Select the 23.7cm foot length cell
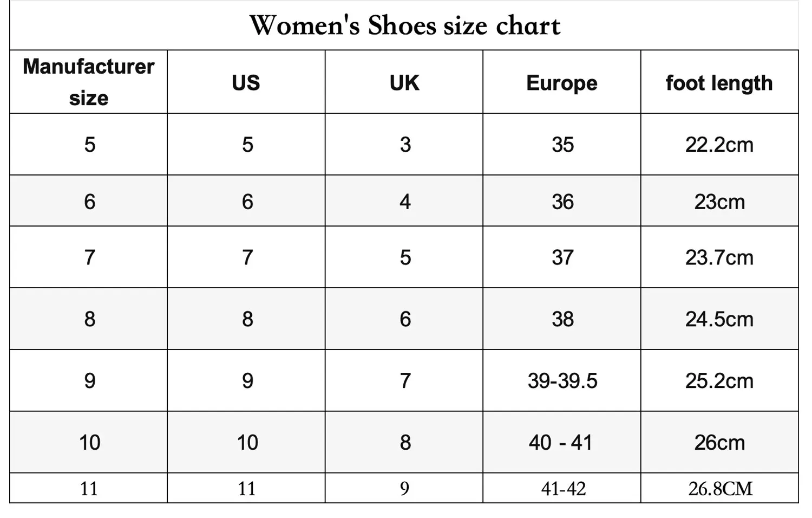This screenshot has width=812, height=518. click(x=719, y=257)
